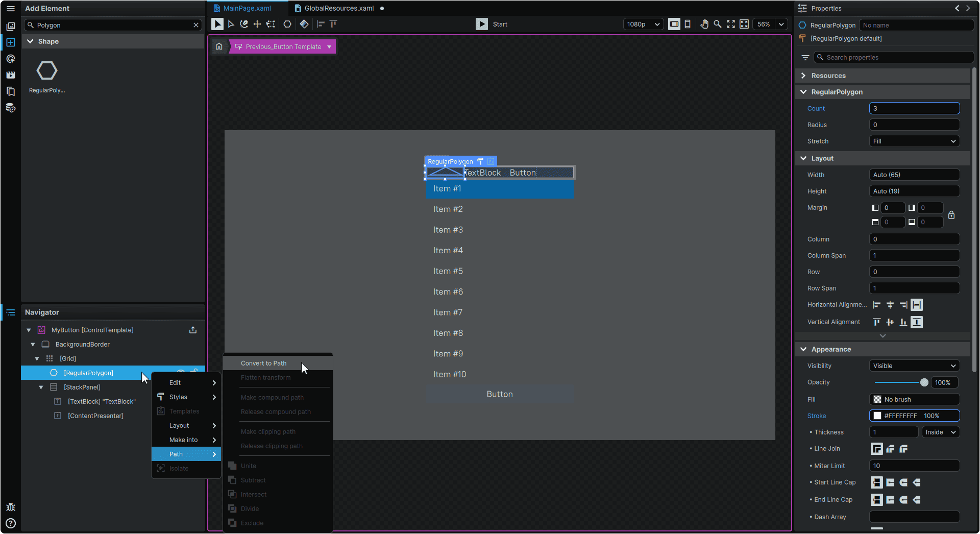Viewport: 980px width, 534px height.
Task: Click the Count input field
Action: (915, 109)
